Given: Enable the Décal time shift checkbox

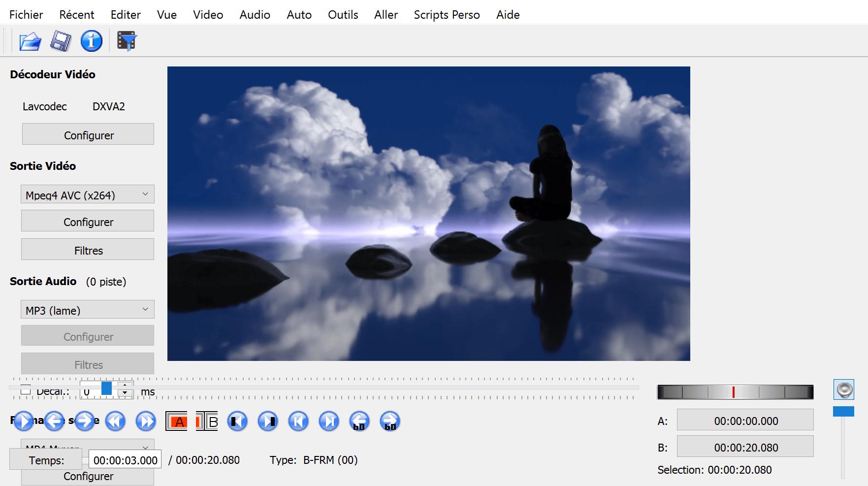Looking at the screenshot, I should coord(26,390).
